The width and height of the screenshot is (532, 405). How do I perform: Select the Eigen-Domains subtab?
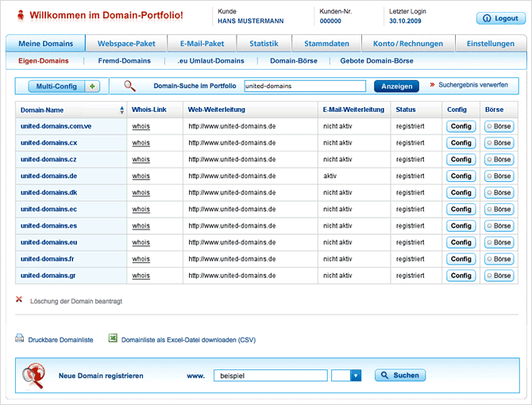pyautogui.click(x=44, y=60)
